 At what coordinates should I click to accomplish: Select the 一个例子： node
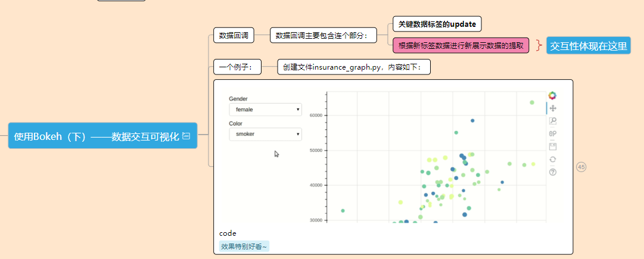(237, 67)
